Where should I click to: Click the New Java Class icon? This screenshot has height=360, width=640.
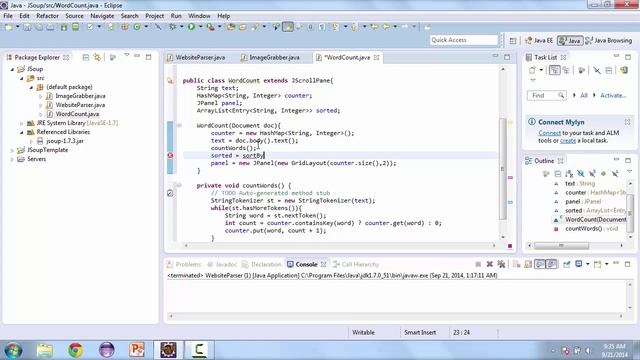point(137,27)
